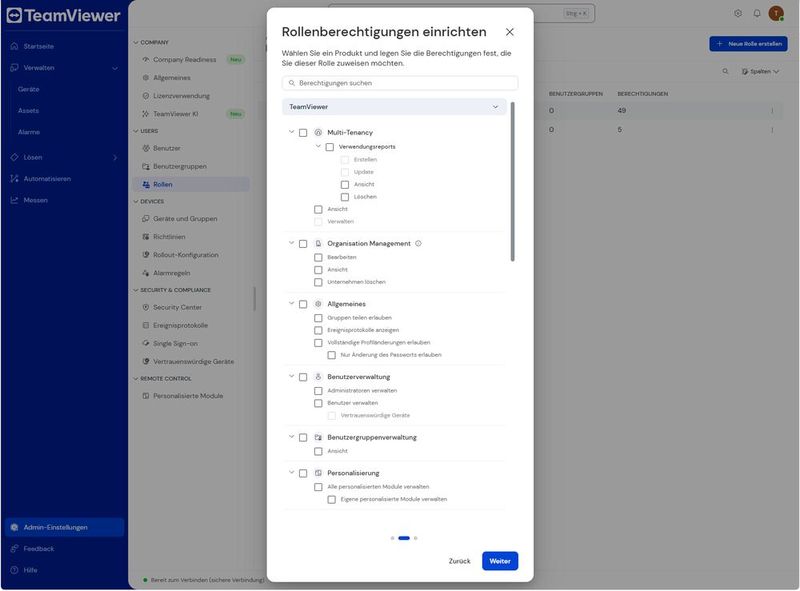Open the TeamViewer product dropdown

pos(394,107)
